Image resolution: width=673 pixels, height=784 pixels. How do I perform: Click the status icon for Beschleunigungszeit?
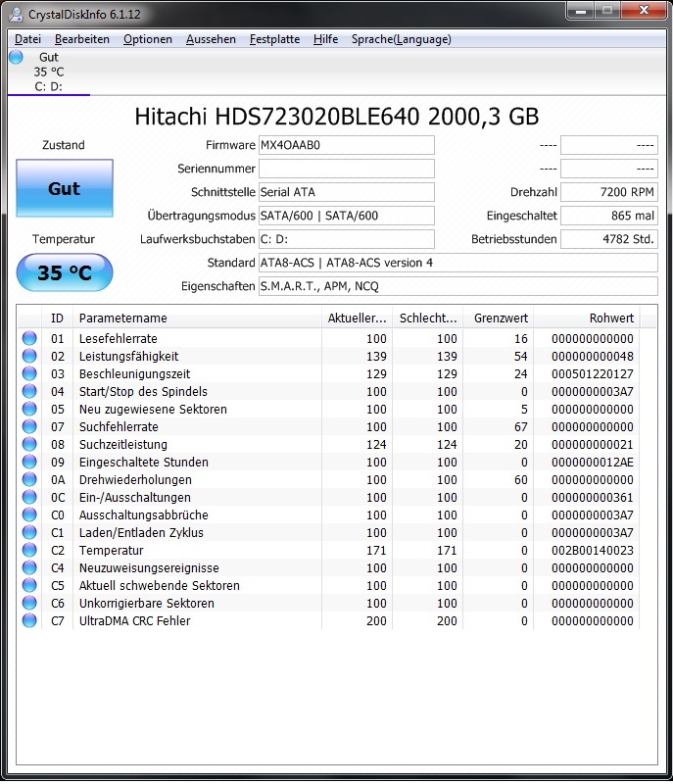tap(29, 373)
